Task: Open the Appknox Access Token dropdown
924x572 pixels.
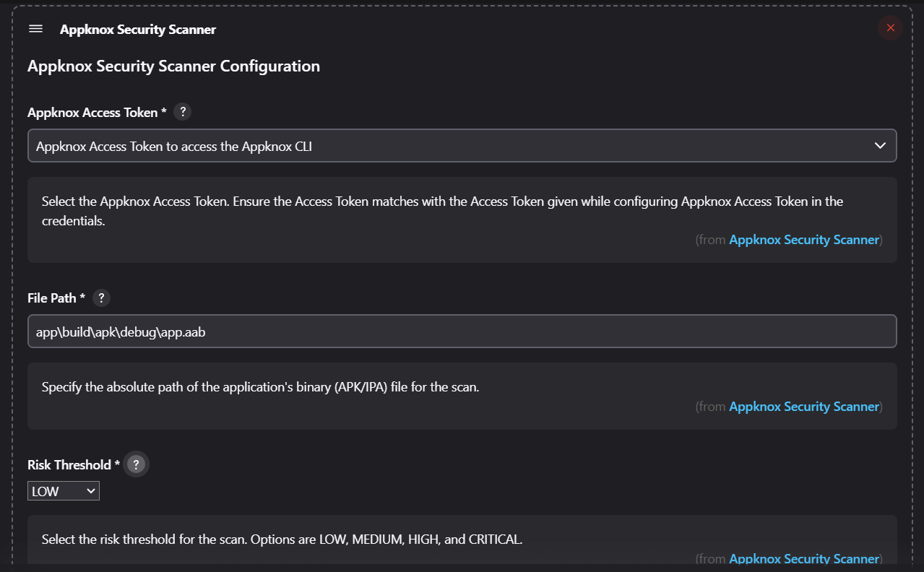Action: (462, 146)
